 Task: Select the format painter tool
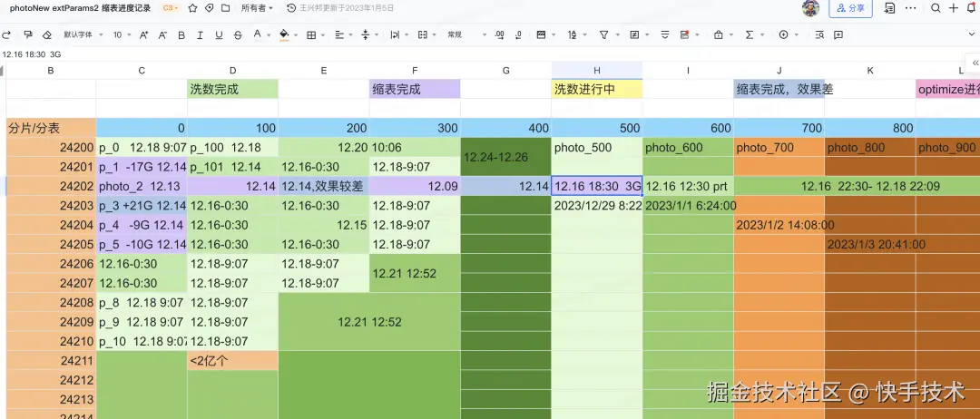click(x=27, y=35)
